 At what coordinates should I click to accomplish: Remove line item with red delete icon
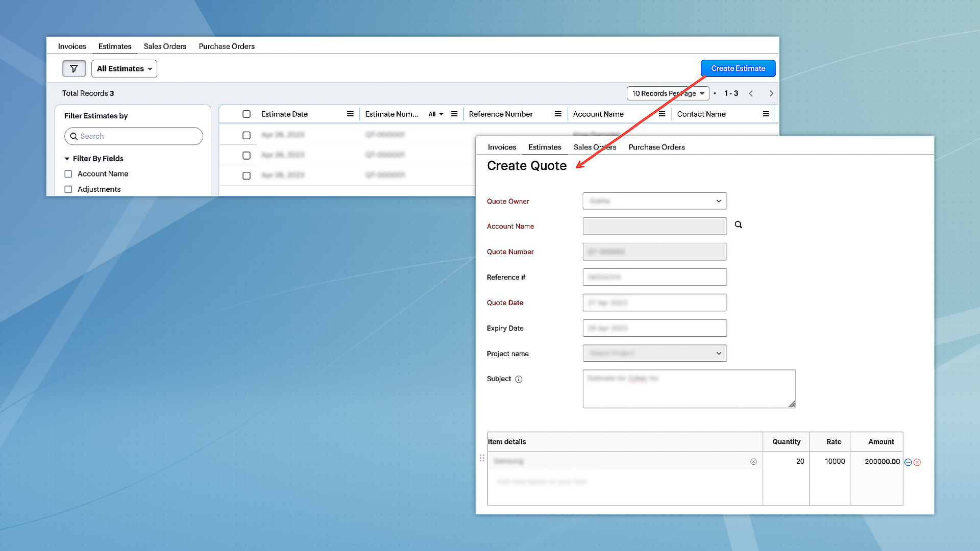click(x=917, y=462)
